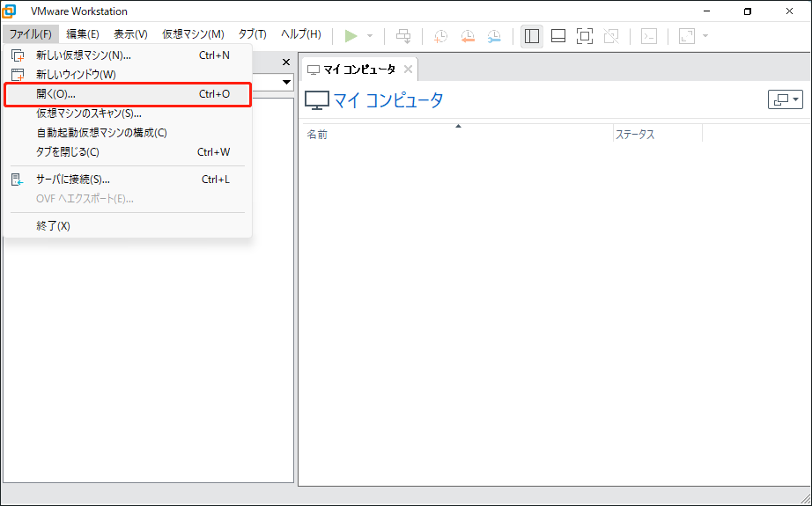Select 新しいウィンドウ(W) menu entry
Image resolution: width=812 pixels, height=506 pixels.
tap(128, 75)
